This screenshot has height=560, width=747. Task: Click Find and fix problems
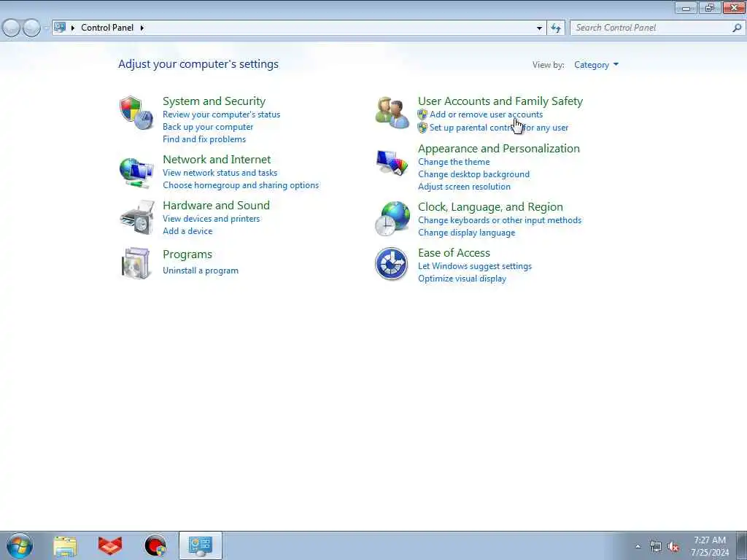click(x=204, y=139)
